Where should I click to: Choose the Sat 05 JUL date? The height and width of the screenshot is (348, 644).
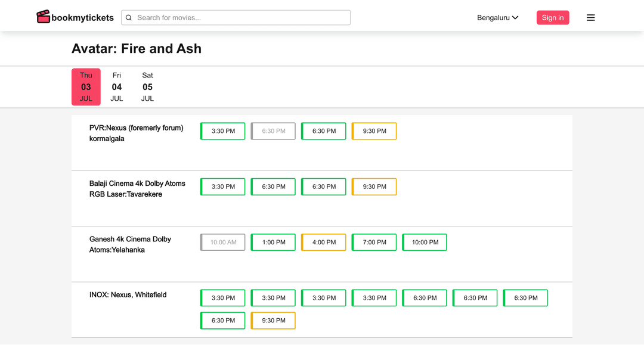pyautogui.click(x=147, y=87)
